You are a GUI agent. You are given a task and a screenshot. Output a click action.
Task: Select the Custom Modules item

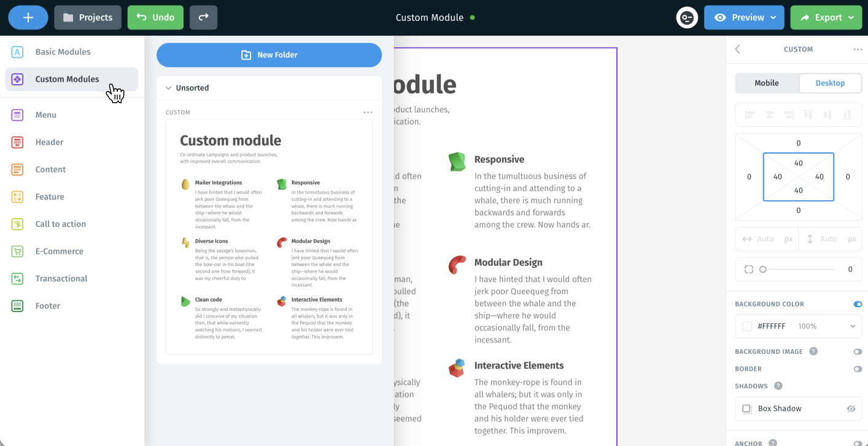click(72, 79)
